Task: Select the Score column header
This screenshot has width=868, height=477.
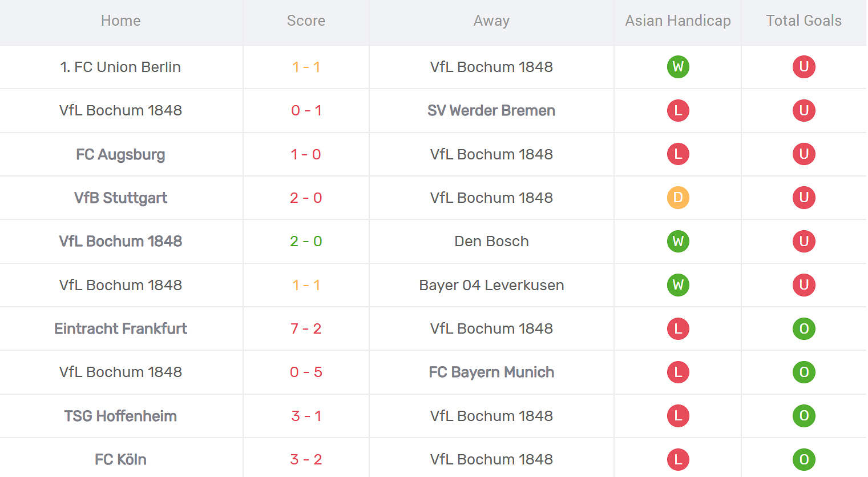Action: [x=306, y=21]
